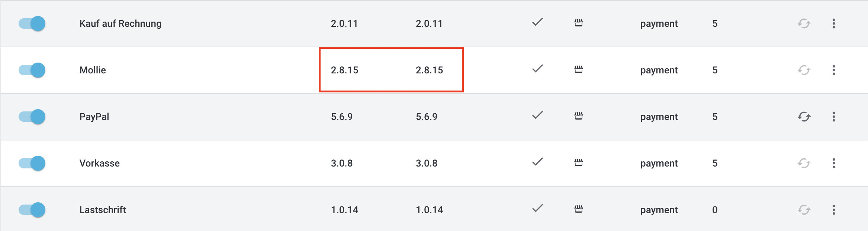Open the PayPal row options menu

coord(834,117)
